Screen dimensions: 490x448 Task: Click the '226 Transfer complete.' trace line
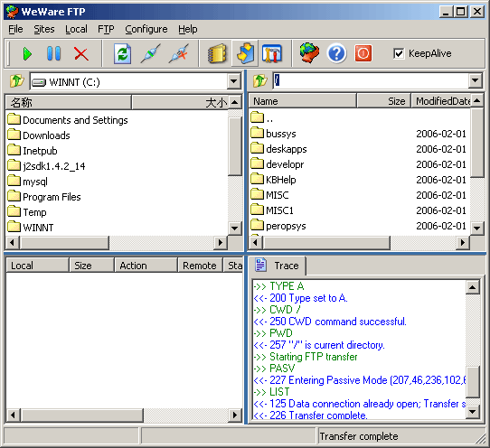coord(310,415)
